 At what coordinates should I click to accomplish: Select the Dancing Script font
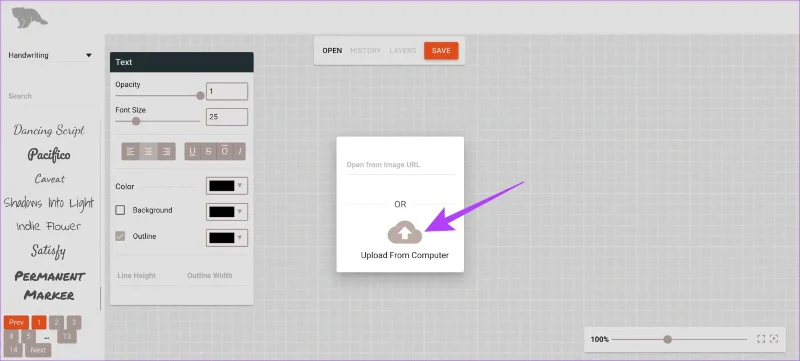[49, 131]
